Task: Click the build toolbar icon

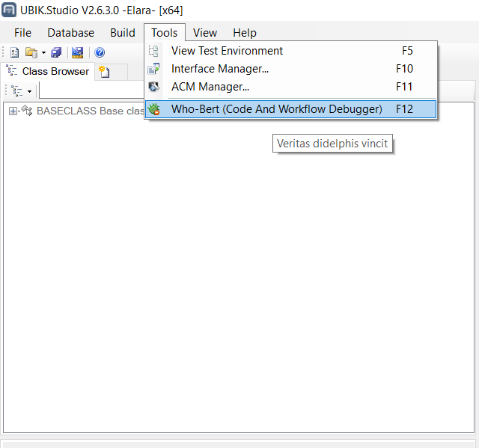Action: pyautogui.click(x=77, y=52)
